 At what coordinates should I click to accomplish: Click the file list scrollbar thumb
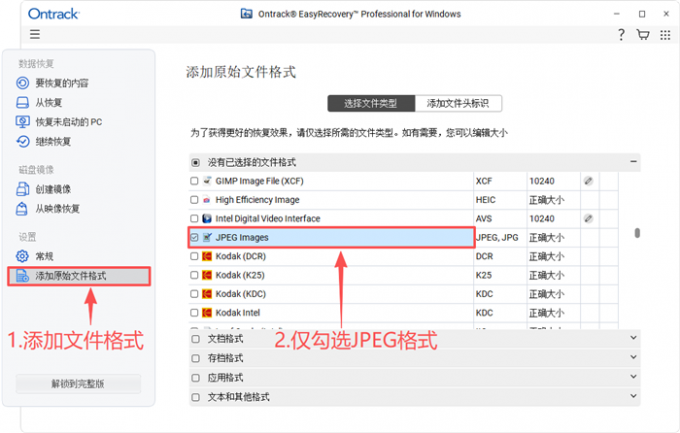coord(637,233)
